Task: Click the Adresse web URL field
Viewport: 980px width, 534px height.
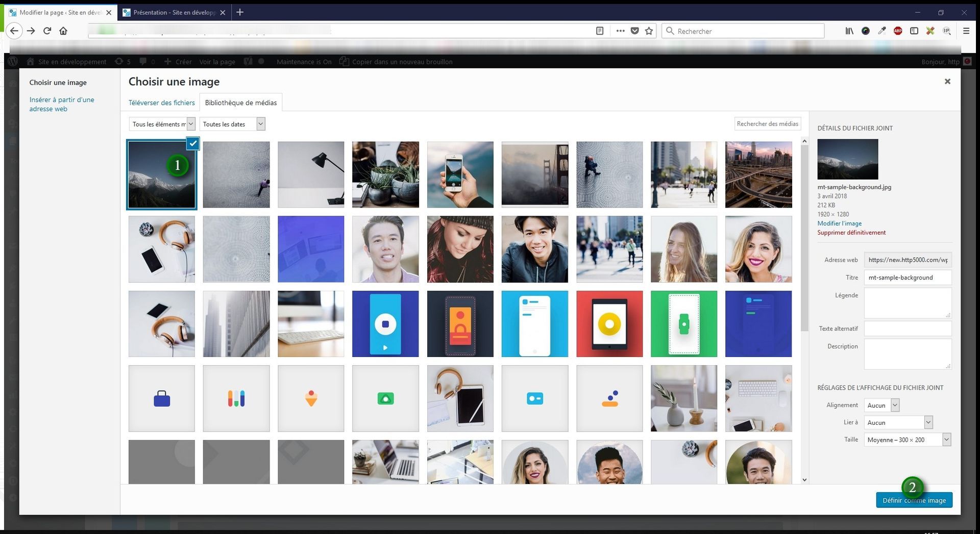Action: 908,260
